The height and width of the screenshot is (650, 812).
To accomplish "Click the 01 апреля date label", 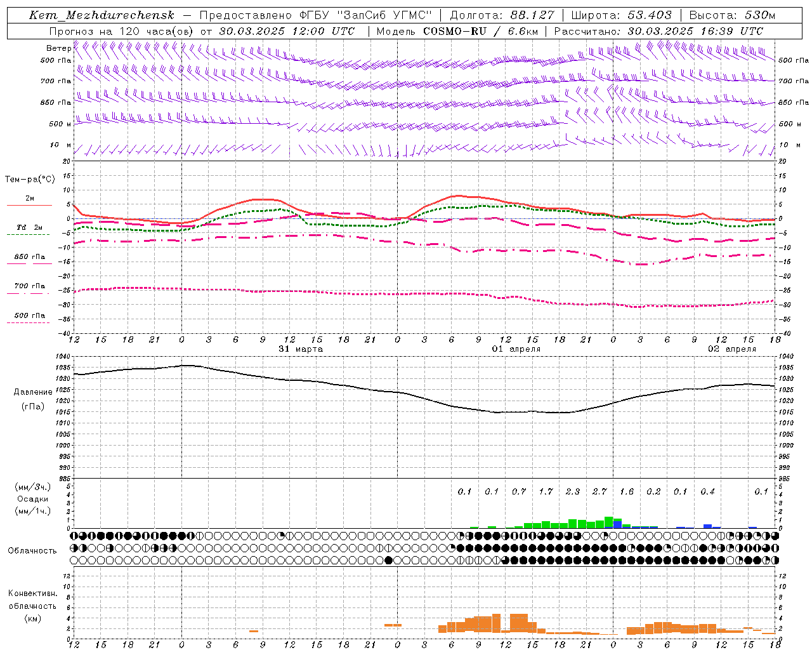I will [516, 349].
